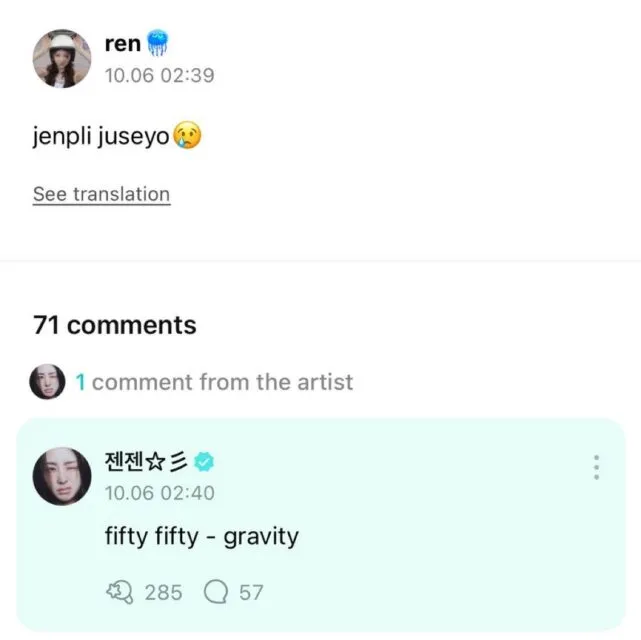641x640 pixels.
Task: Click the "jenpli juseyo" post text
Action: pyautogui.click(x=101, y=136)
